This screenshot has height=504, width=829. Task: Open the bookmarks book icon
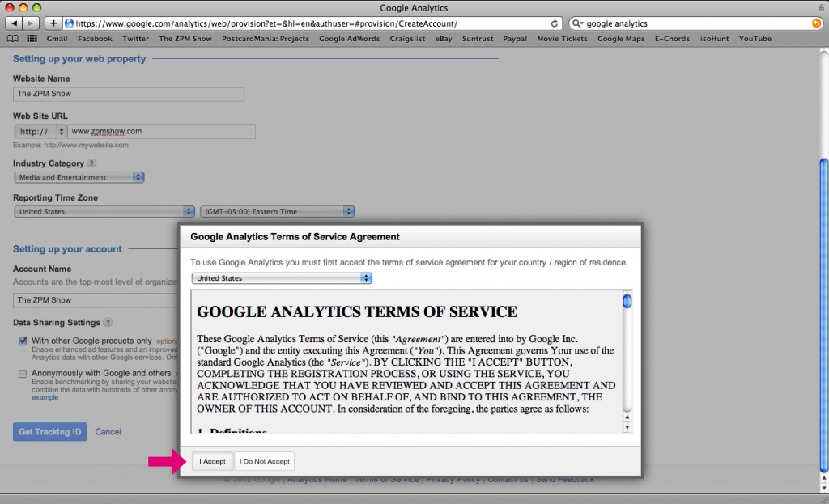[x=13, y=38]
